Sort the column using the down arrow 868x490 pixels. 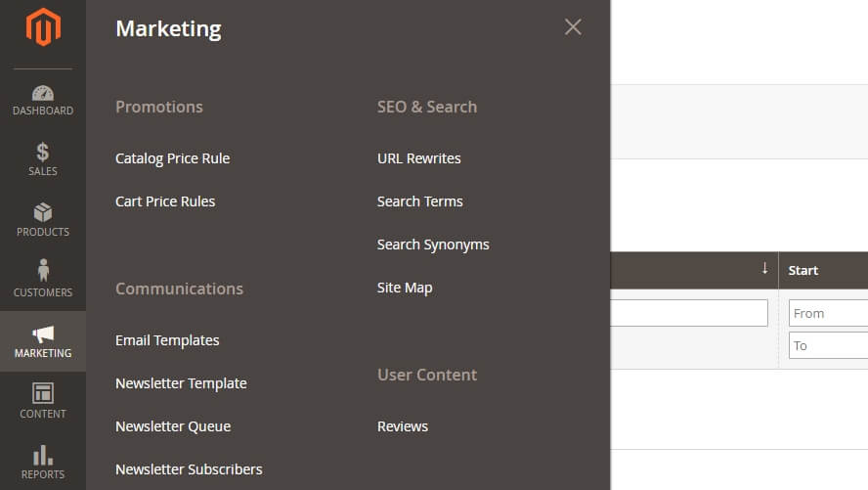click(x=764, y=268)
